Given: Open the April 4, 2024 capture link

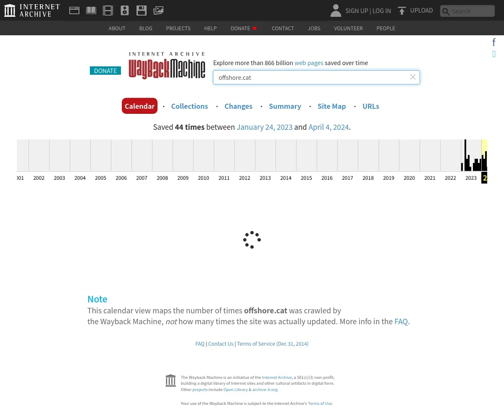Looking at the screenshot, I should tap(328, 127).
